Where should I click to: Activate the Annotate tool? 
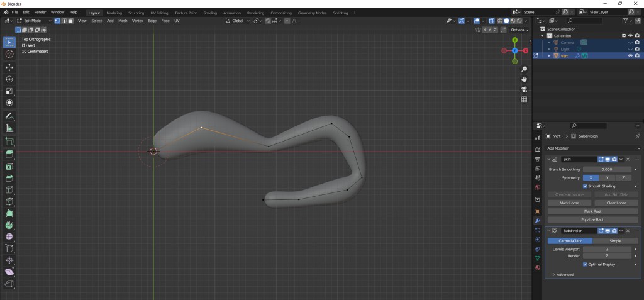point(9,116)
